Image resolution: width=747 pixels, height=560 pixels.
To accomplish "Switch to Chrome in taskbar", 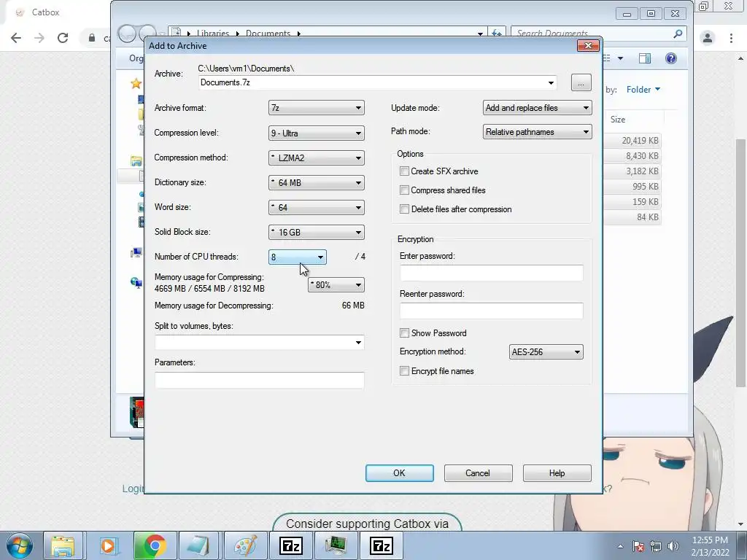I will tap(155, 545).
